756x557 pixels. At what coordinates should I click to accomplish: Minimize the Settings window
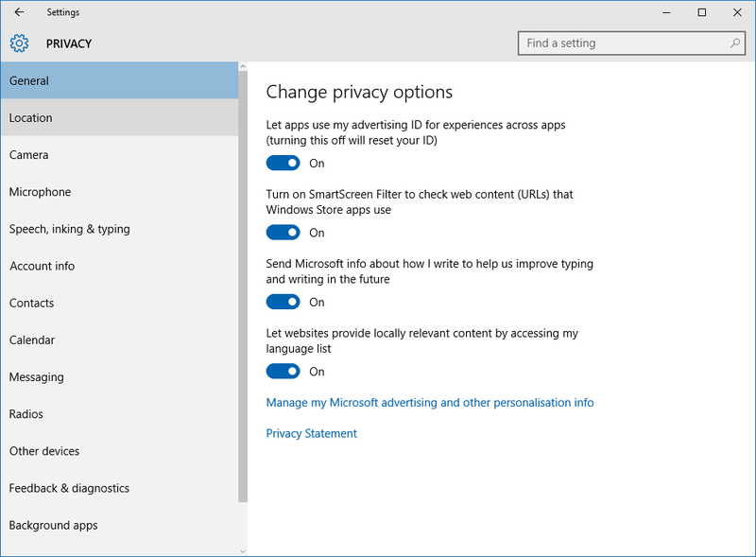[666, 12]
